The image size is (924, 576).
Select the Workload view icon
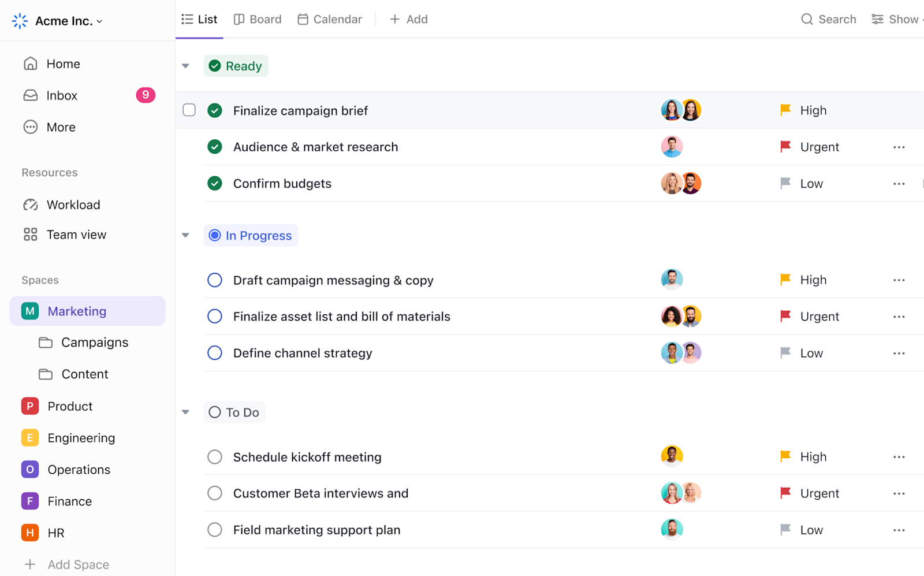coord(30,205)
